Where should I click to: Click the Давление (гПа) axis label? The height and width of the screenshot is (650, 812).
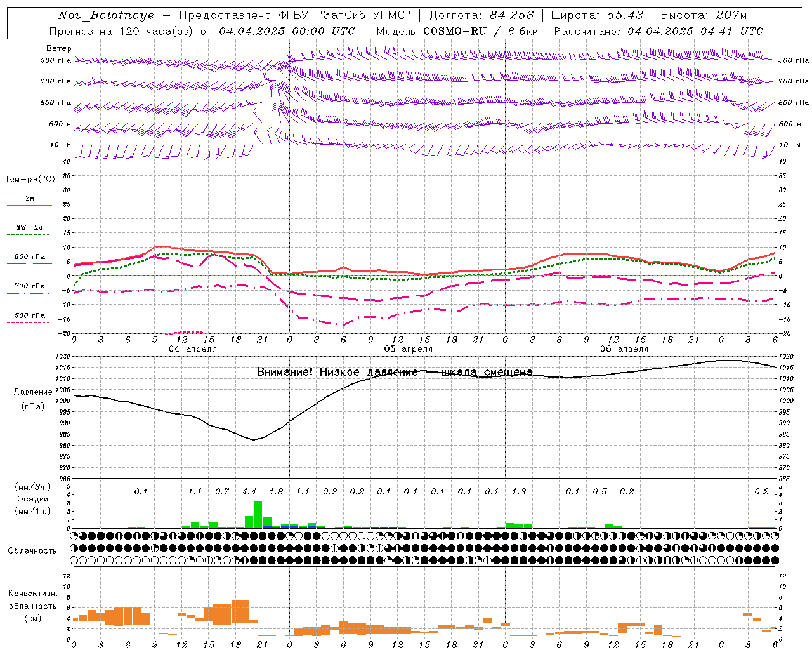click(x=32, y=399)
